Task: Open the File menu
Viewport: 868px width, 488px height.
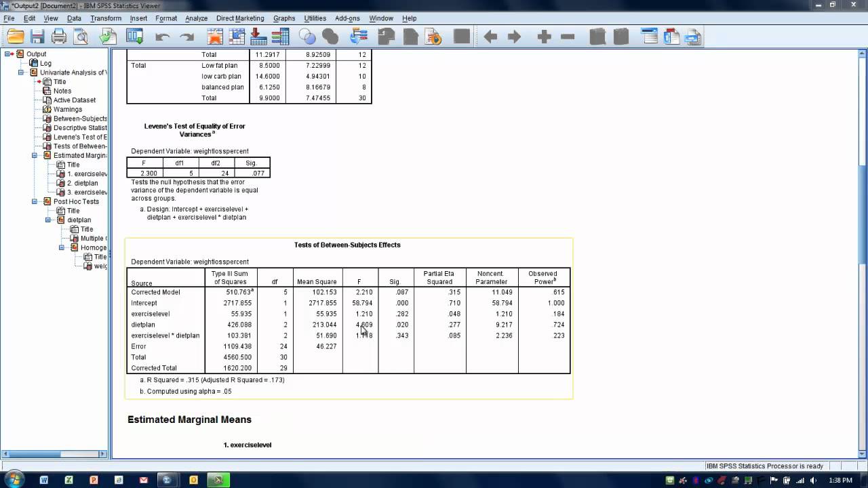Action: point(9,18)
